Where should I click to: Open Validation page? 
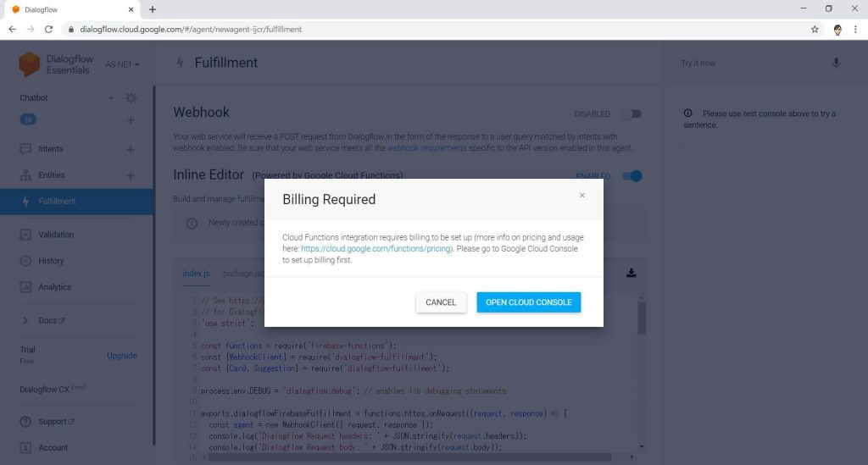coord(56,235)
